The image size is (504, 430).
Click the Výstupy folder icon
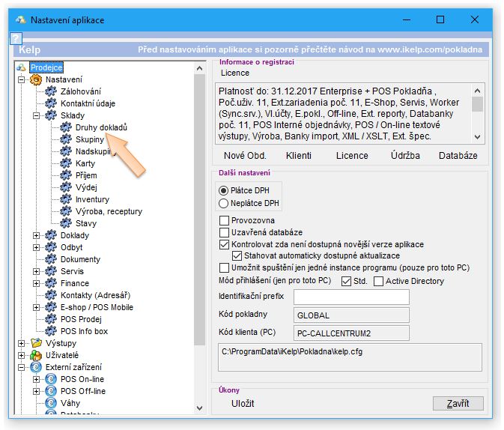tap(35, 343)
